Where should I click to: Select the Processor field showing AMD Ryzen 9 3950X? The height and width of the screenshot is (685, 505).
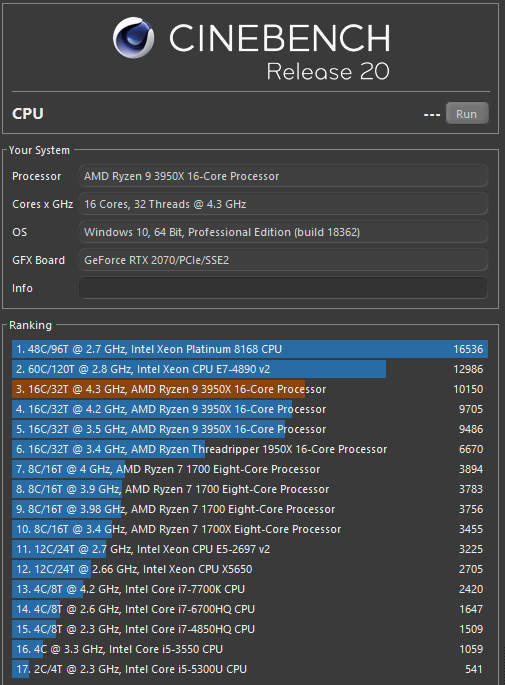(283, 176)
